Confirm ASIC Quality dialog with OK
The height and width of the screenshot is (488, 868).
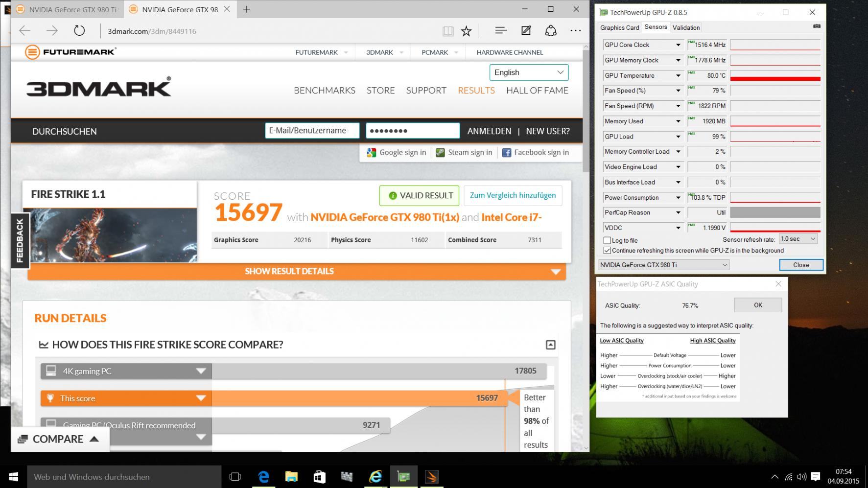coord(758,305)
